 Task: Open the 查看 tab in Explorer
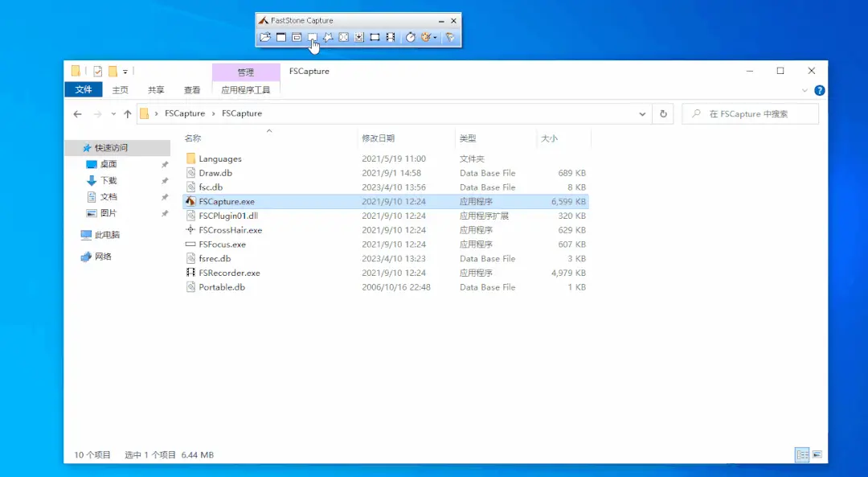(191, 90)
